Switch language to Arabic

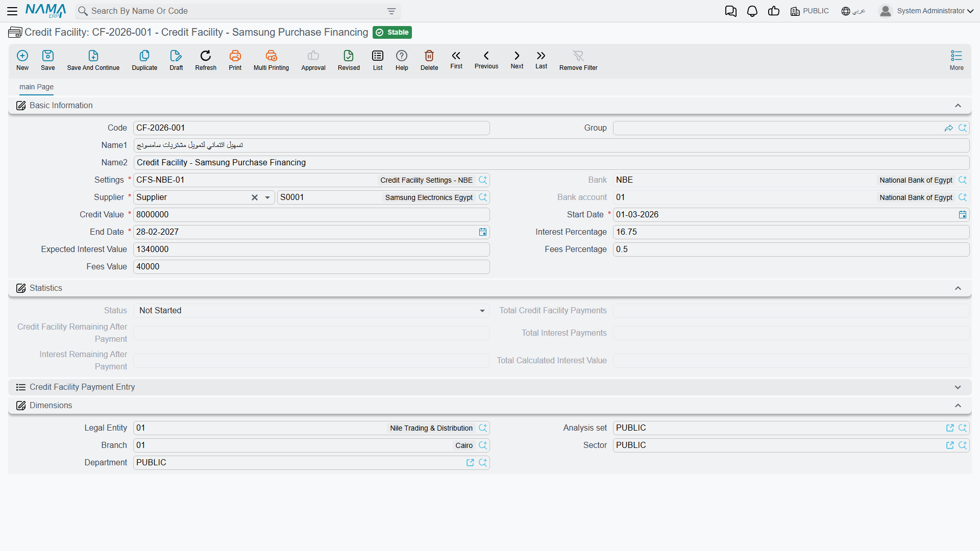(x=853, y=11)
